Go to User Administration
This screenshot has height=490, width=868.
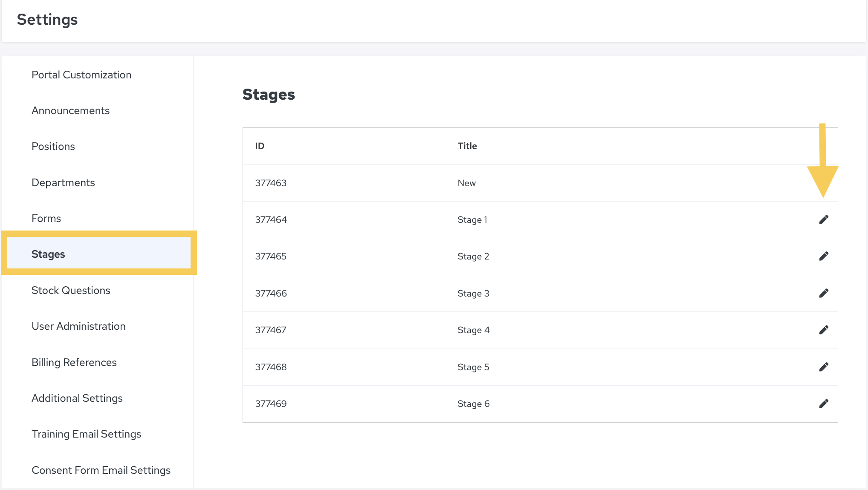78,326
